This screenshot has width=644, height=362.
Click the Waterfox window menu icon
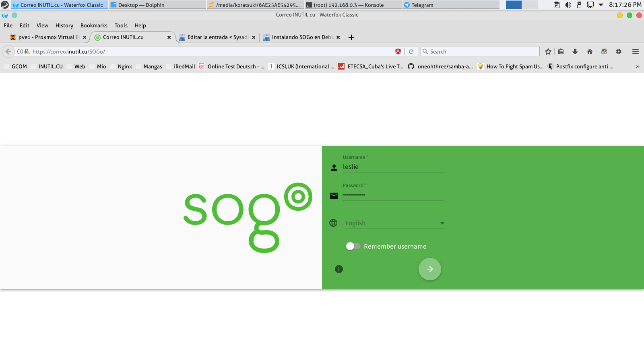(5, 15)
